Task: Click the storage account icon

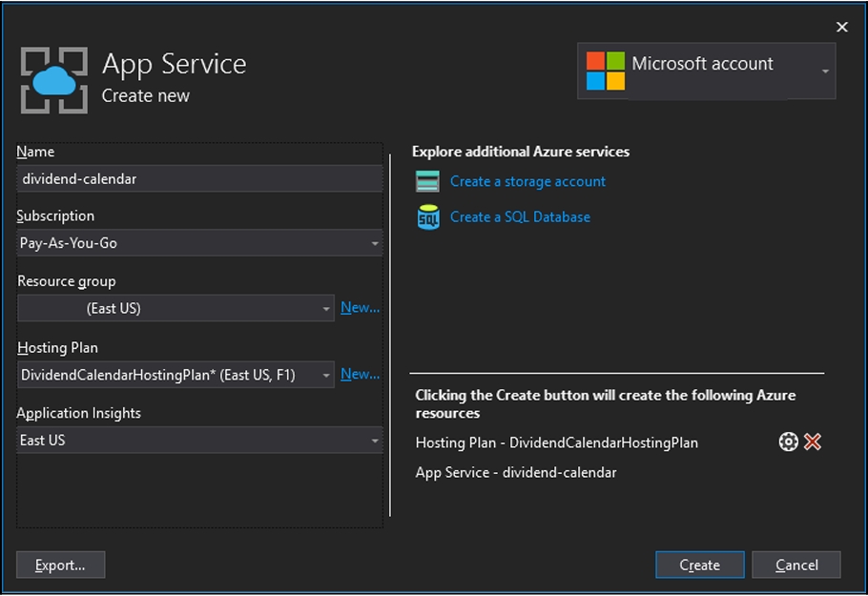Action: (428, 181)
